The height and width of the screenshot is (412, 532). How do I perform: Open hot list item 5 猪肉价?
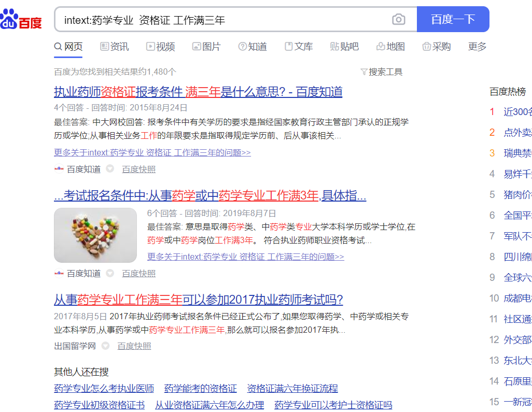(x=518, y=195)
